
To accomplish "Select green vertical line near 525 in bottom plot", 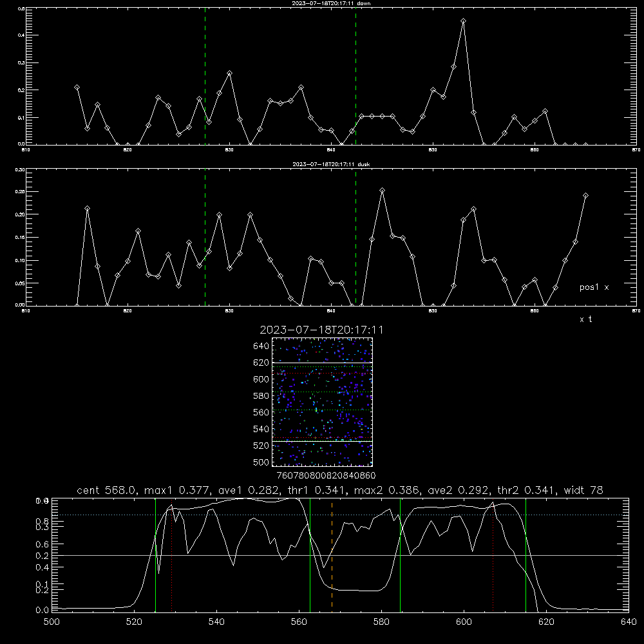I will pos(155,554).
